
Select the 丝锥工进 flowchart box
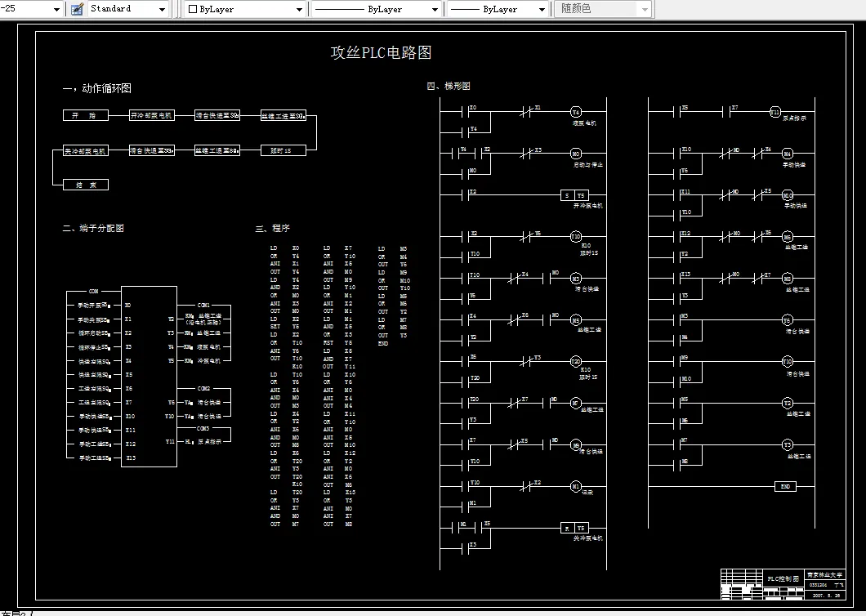(x=283, y=116)
